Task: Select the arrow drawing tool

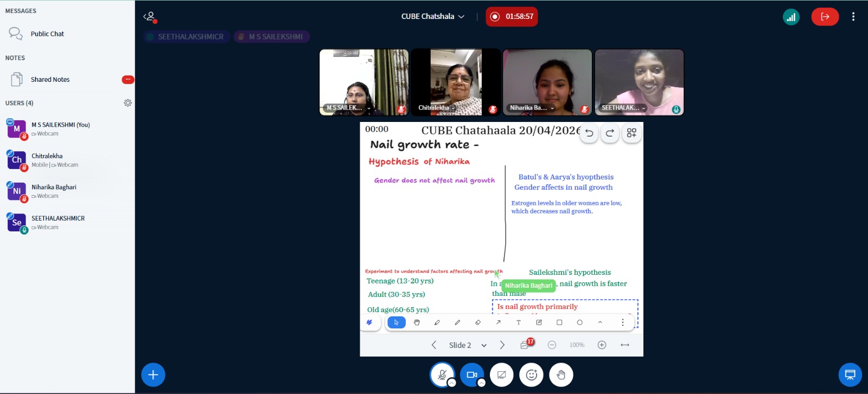Action: click(498, 322)
